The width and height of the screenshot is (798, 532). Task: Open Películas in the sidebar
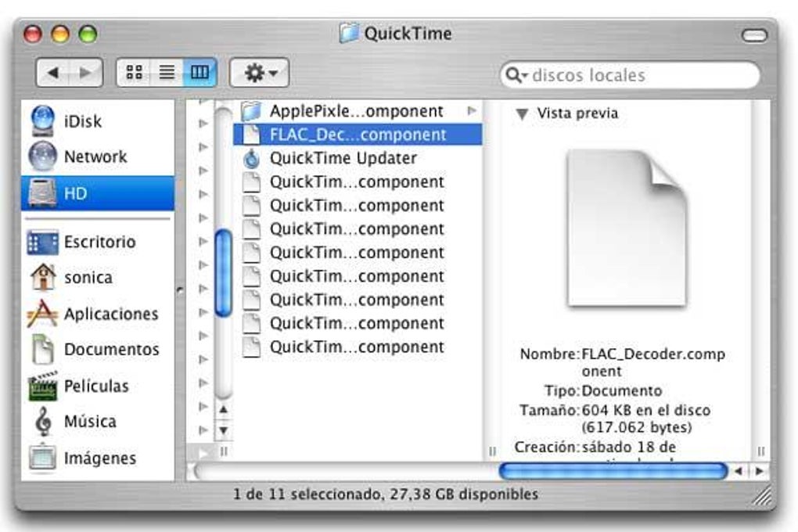pos(98,386)
